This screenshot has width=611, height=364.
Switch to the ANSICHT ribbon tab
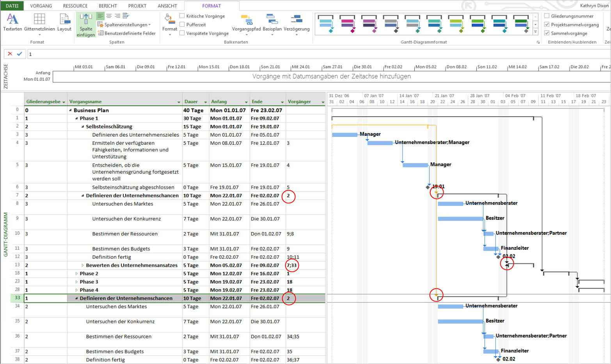click(167, 6)
